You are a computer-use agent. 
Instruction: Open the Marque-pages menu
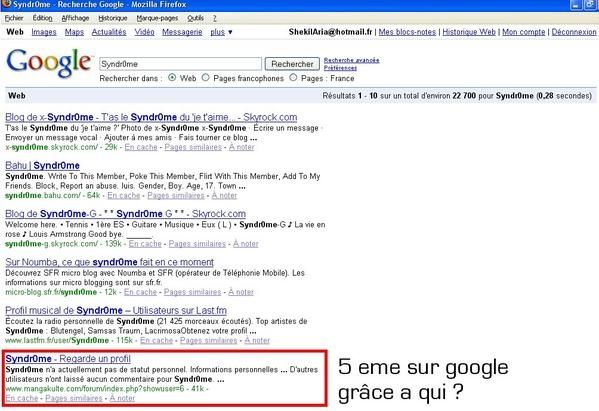click(157, 18)
